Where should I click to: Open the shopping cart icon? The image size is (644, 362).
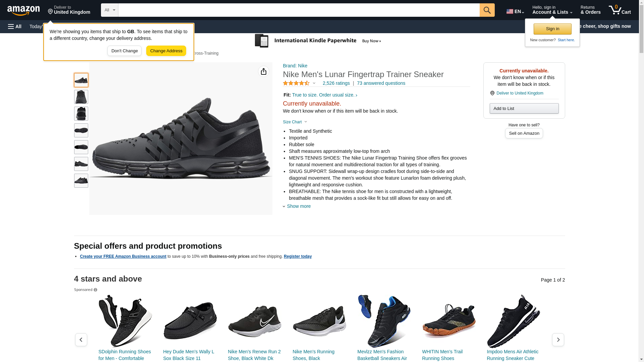[x=620, y=10]
